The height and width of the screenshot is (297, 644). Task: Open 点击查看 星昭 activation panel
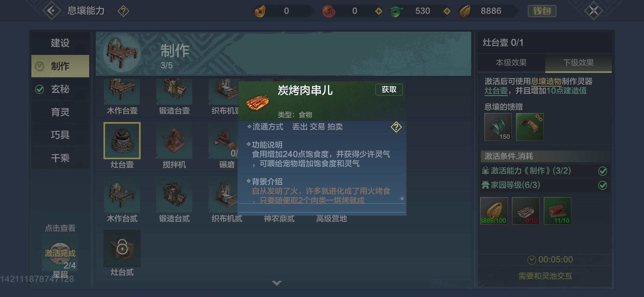point(60,253)
